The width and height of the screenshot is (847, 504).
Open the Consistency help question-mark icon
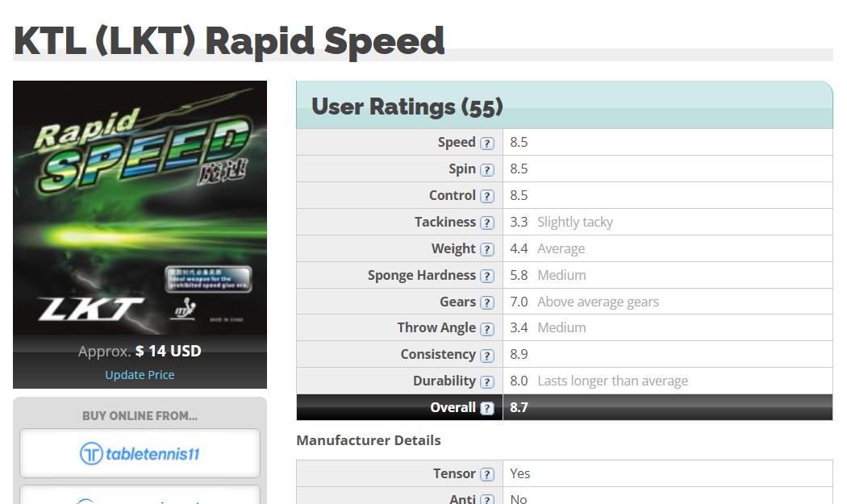(486, 355)
